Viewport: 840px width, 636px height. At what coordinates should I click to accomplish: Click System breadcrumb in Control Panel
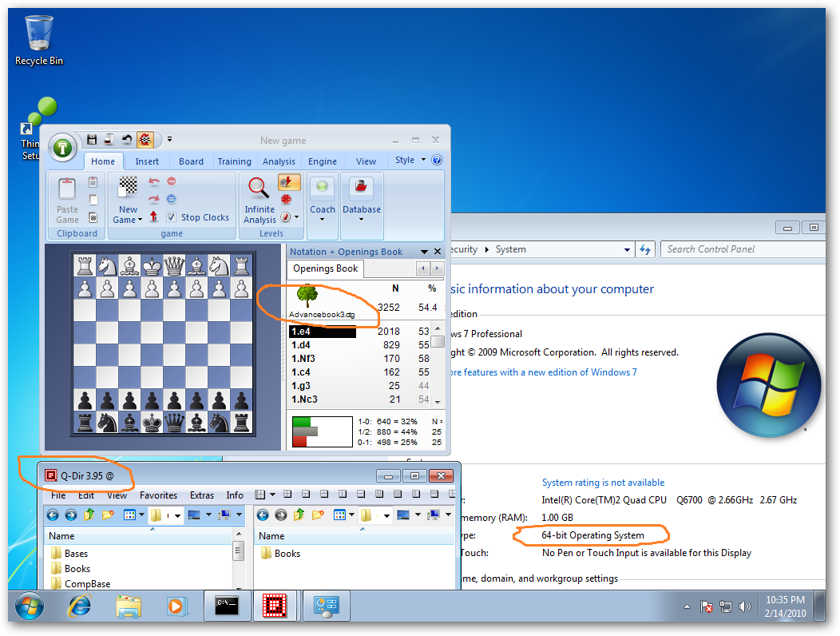tap(510, 249)
